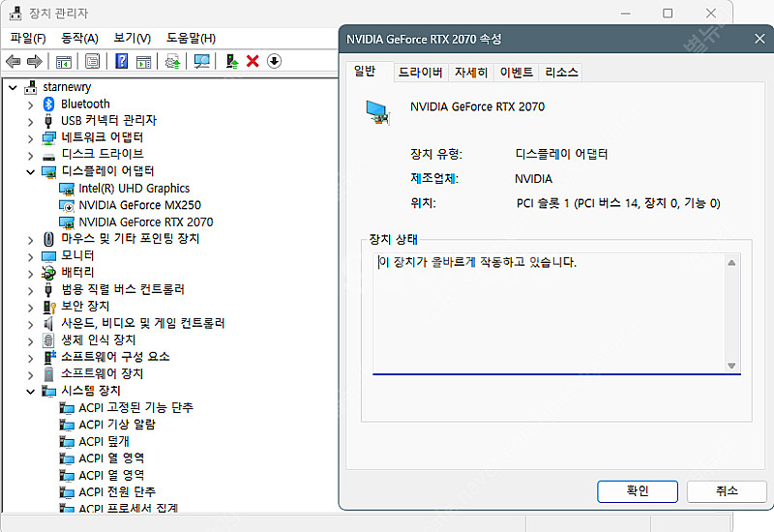
Task: Expand the 소프트웨어 장치 category
Action: click(x=31, y=375)
